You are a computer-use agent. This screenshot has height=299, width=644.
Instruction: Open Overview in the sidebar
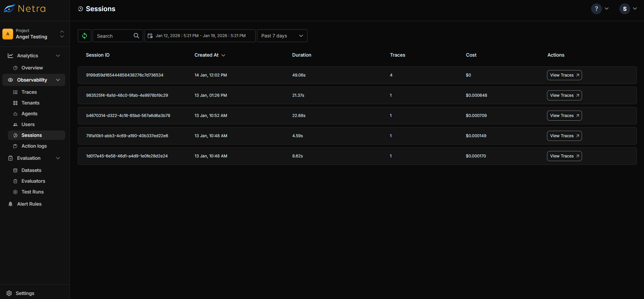[x=32, y=68]
